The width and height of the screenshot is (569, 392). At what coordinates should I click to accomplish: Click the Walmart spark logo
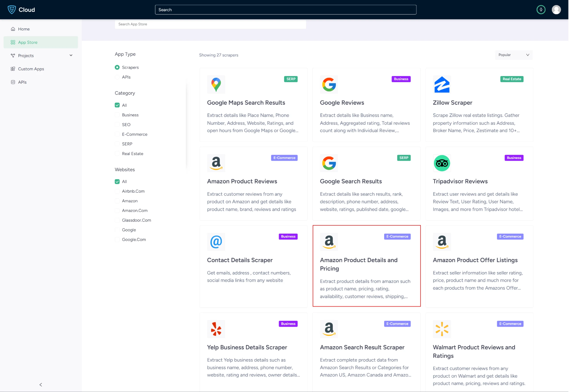point(442,329)
